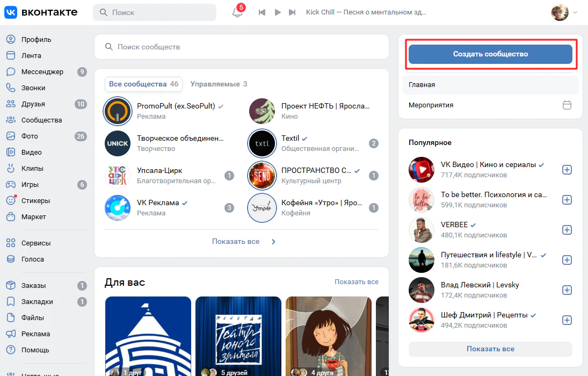
Task: Expand the popular list with Показать все button
Action: [x=490, y=349]
